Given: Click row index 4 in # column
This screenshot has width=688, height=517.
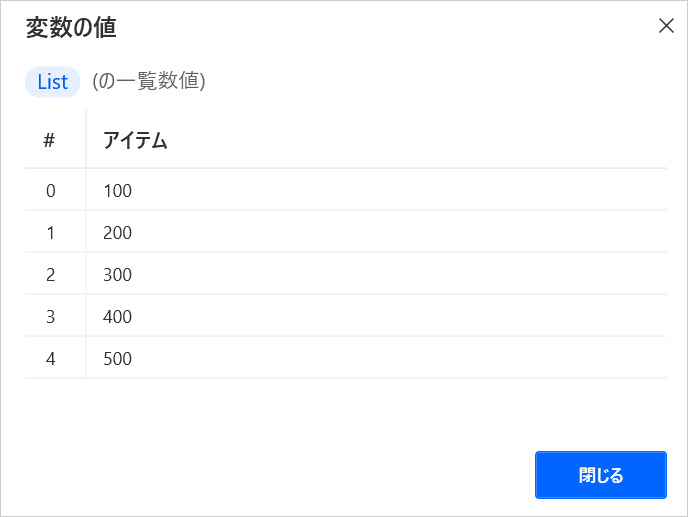Looking at the screenshot, I should point(50,358).
